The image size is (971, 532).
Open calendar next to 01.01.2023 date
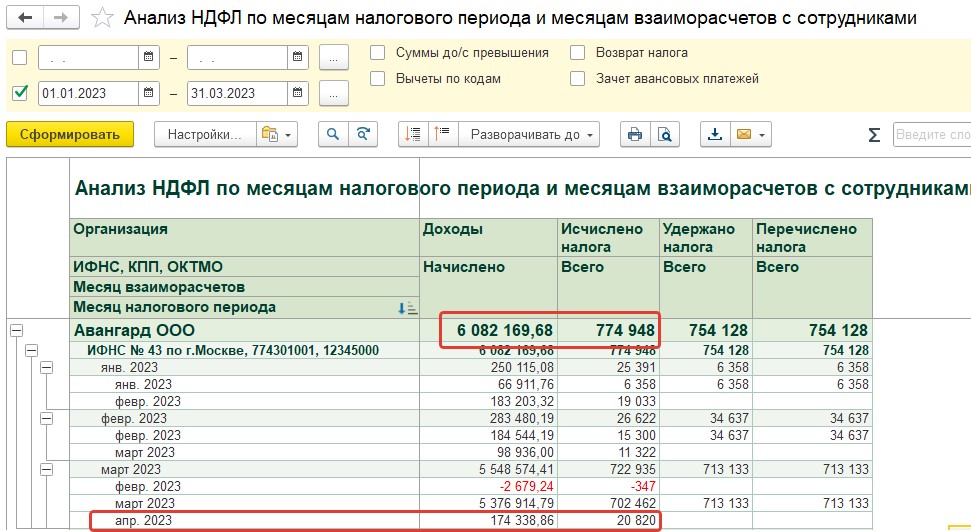[149, 93]
